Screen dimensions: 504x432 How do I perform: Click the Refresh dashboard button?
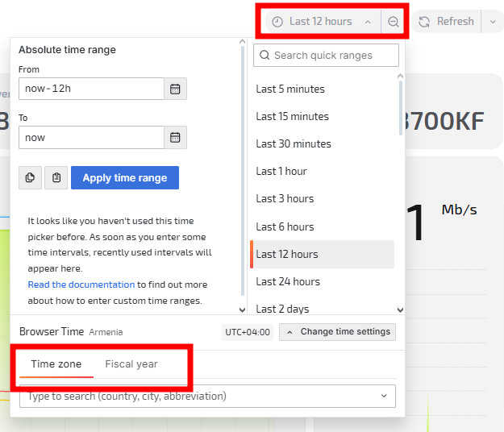(x=447, y=22)
